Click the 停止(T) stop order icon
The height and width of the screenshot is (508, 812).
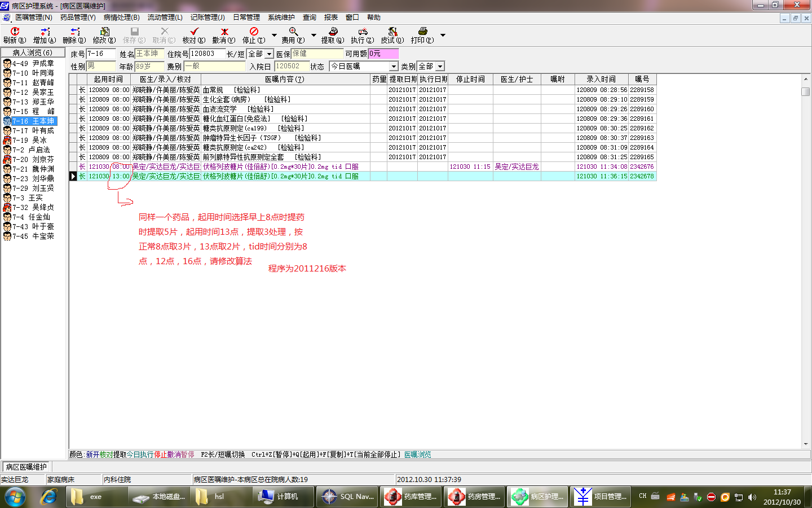pyautogui.click(x=254, y=35)
